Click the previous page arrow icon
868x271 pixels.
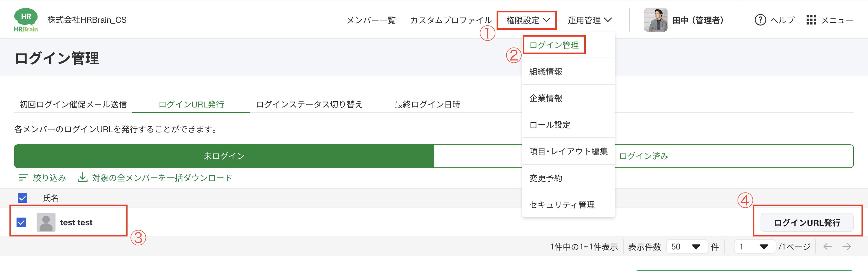(x=828, y=246)
